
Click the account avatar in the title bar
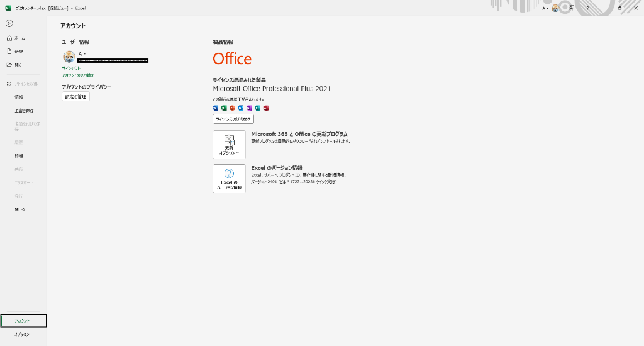pos(555,8)
